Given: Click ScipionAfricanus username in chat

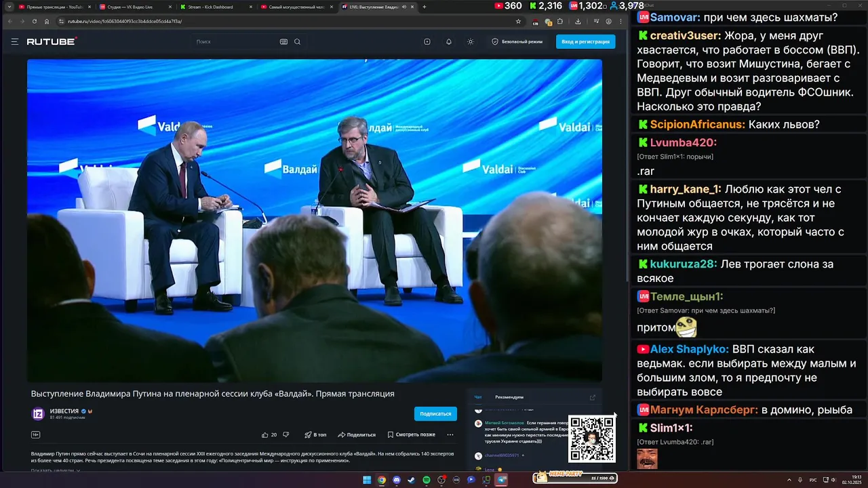Looking at the screenshot, I should coord(697,124).
